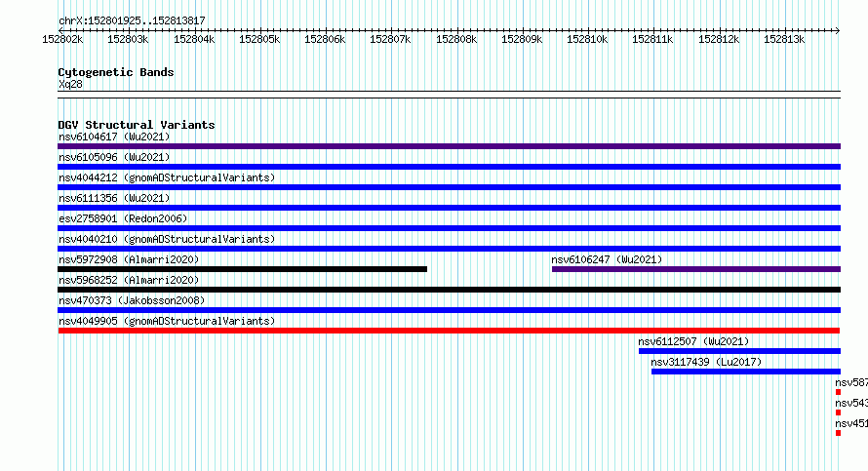Viewport: 868px width, 471px height.
Task: Select the nsv3117439 (Lu2017) variant bar
Action: click(746, 372)
